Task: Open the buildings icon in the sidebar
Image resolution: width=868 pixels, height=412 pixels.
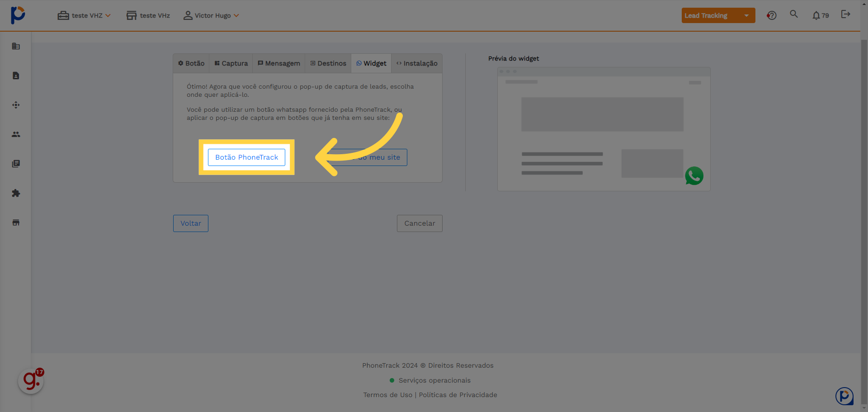Action: (16, 46)
